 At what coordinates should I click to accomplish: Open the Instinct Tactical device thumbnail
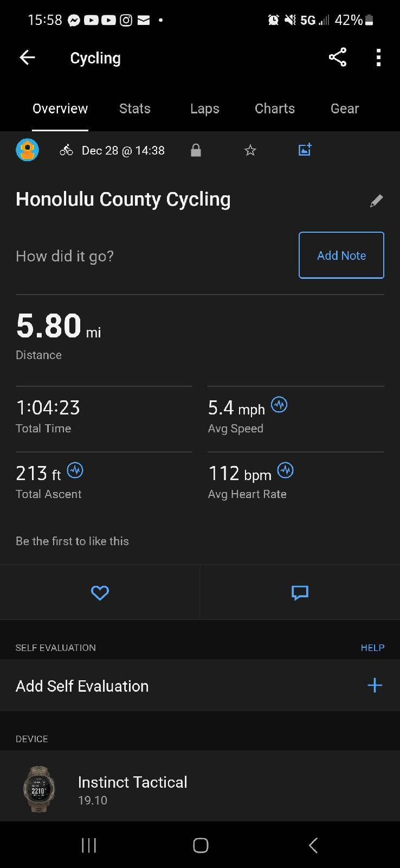39,789
